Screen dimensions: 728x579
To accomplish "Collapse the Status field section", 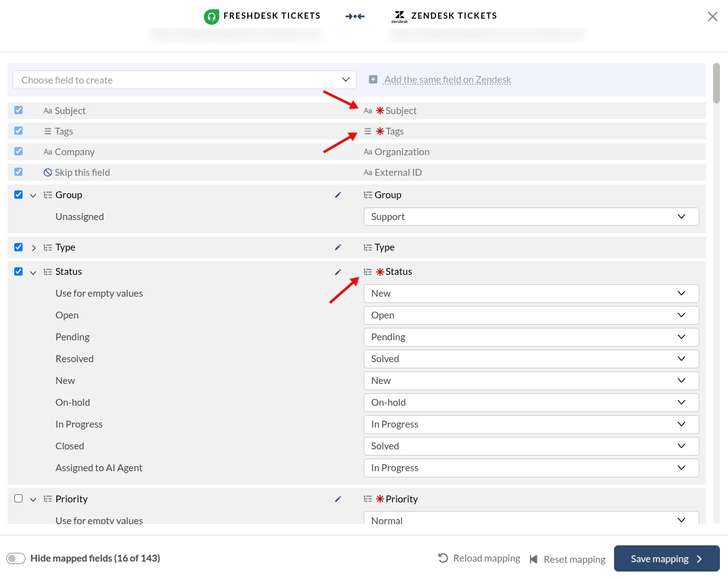I will tap(33, 272).
